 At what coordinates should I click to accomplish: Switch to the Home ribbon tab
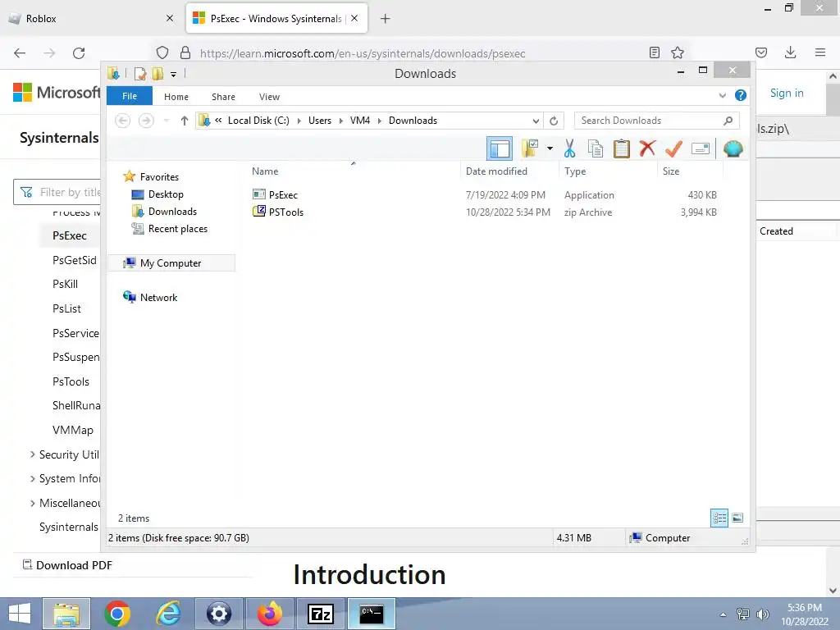[176, 97]
